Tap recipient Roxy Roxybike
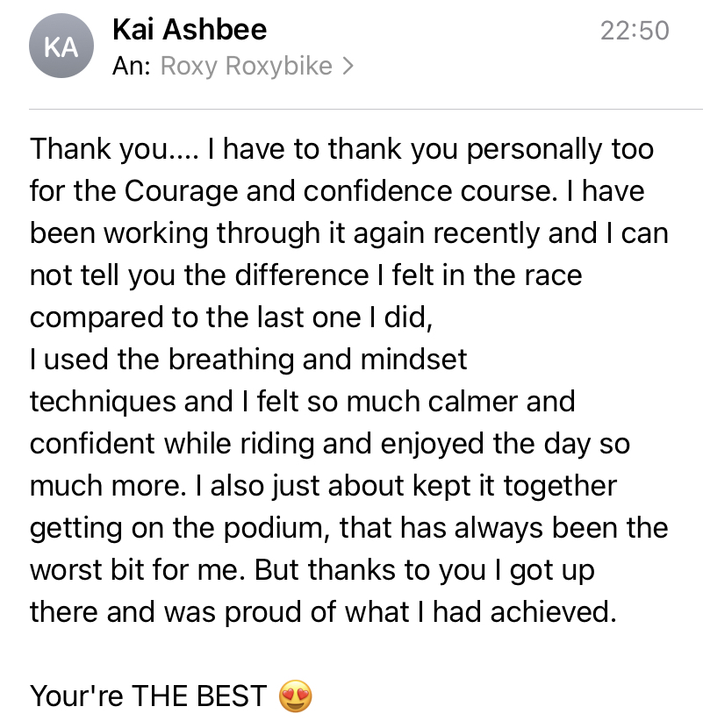This screenshot has width=703, height=728. point(247,67)
